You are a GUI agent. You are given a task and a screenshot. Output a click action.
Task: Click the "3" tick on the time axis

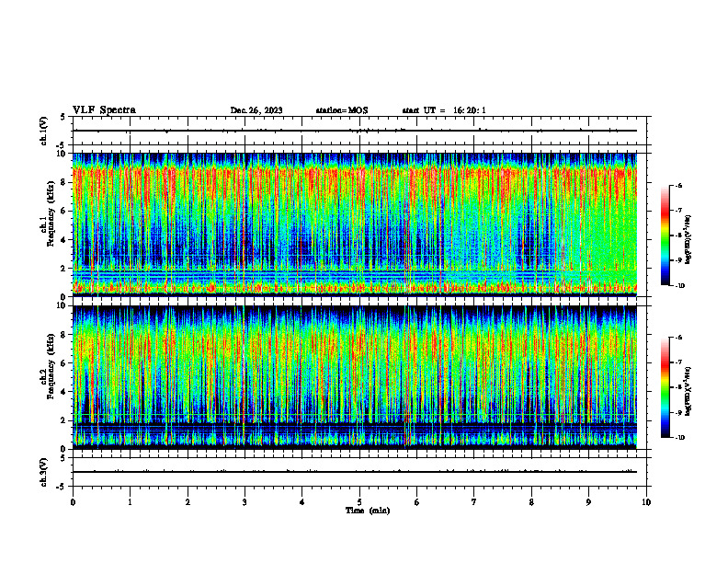tap(245, 502)
